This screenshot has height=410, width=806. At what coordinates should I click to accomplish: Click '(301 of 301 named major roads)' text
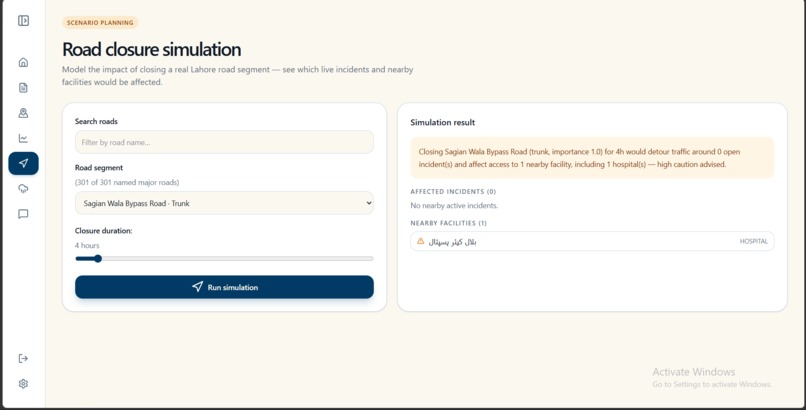click(x=127, y=182)
